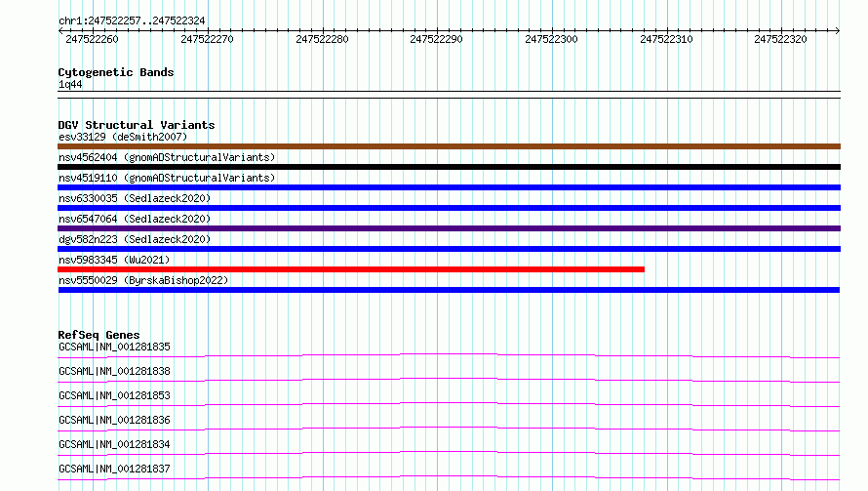Click ruler position 247522280
Image resolution: width=868 pixels, height=491 pixels.
pyautogui.click(x=322, y=39)
